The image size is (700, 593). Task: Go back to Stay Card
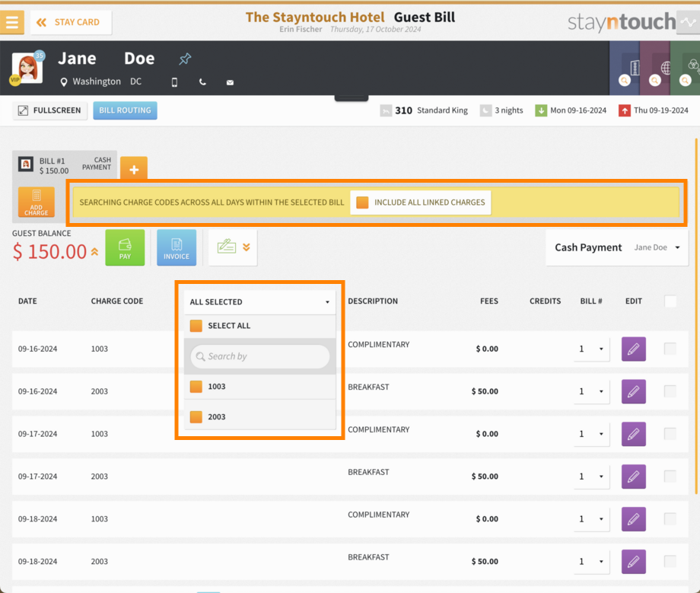pyautogui.click(x=71, y=22)
